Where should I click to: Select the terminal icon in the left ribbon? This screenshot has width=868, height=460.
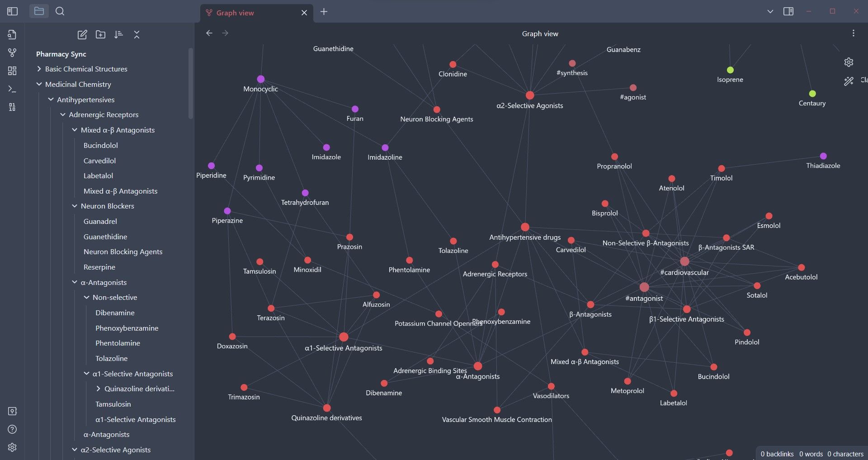12,89
